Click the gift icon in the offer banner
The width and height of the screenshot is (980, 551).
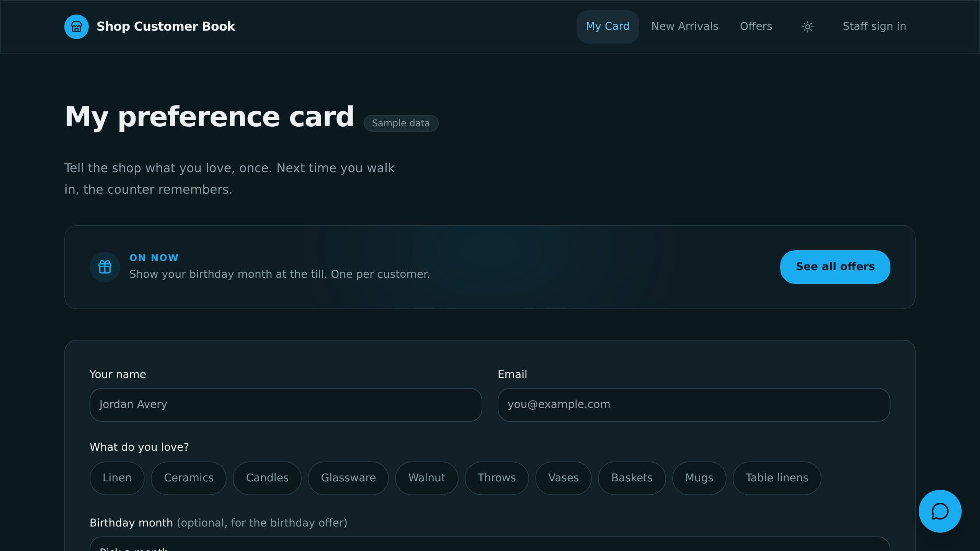pos(105,267)
